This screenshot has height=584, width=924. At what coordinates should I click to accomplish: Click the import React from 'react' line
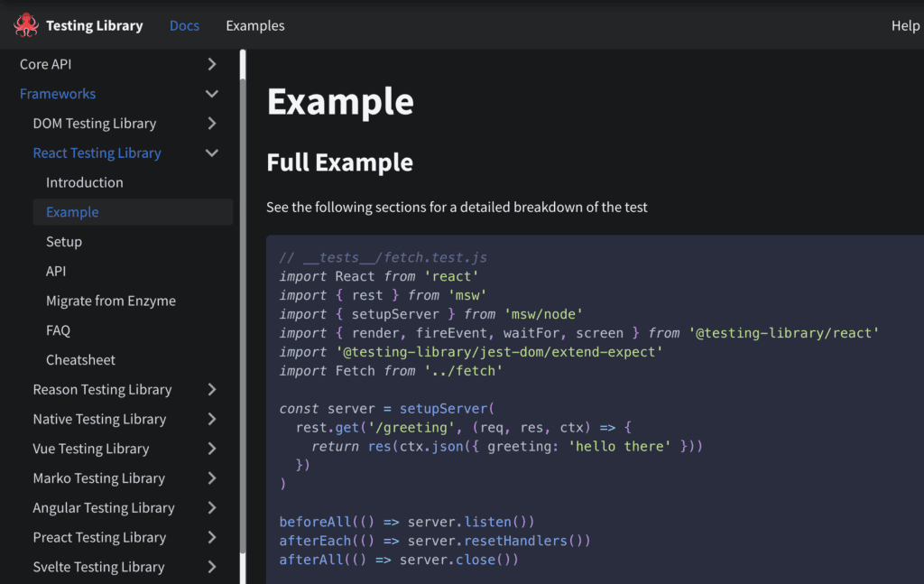[x=379, y=276]
